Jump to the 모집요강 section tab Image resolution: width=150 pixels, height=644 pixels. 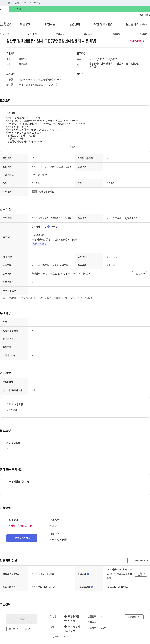click(5, 34)
